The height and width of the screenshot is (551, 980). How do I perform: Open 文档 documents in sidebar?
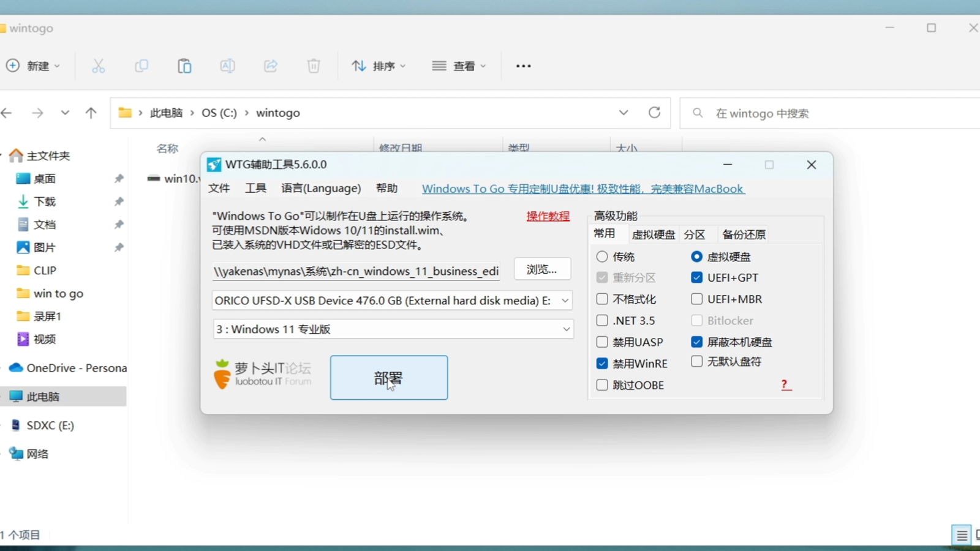[x=37, y=225]
